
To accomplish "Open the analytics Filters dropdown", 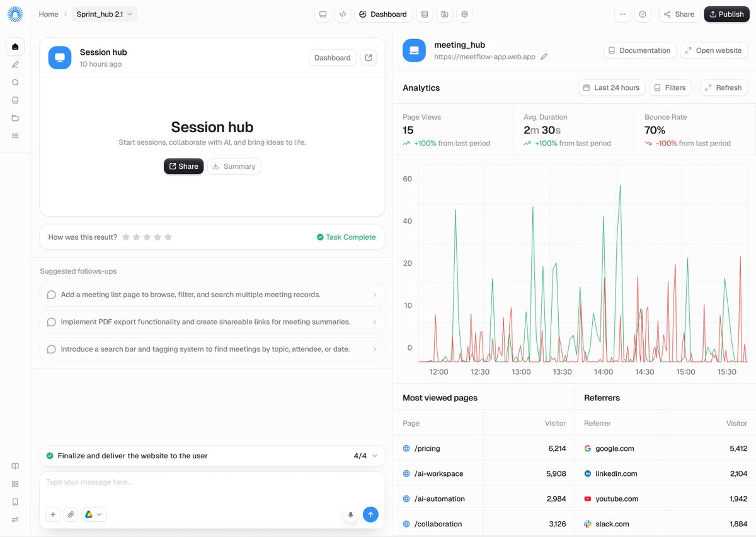I will tap(670, 88).
